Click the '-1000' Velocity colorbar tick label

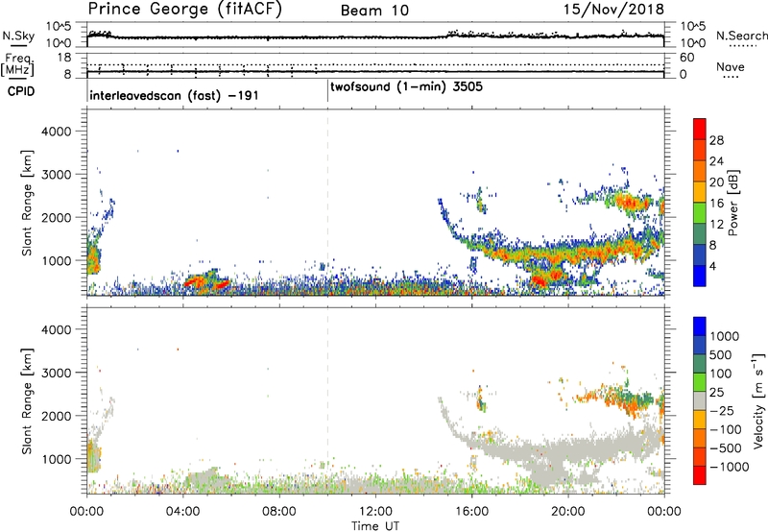click(x=729, y=467)
